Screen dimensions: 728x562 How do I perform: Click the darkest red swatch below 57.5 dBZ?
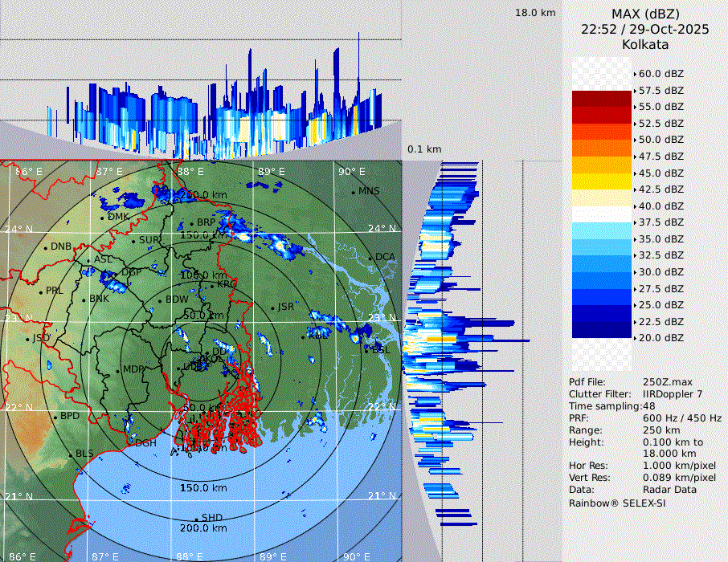tap(601, 99)
